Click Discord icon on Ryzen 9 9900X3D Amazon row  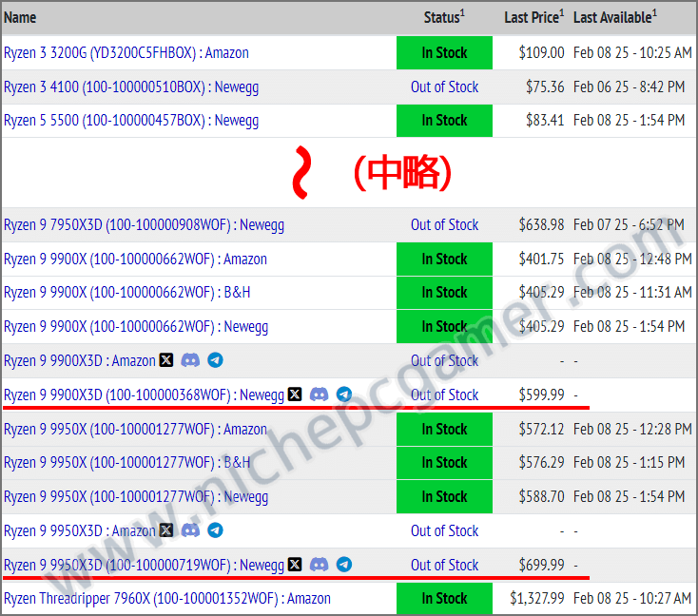click(190, 360)
